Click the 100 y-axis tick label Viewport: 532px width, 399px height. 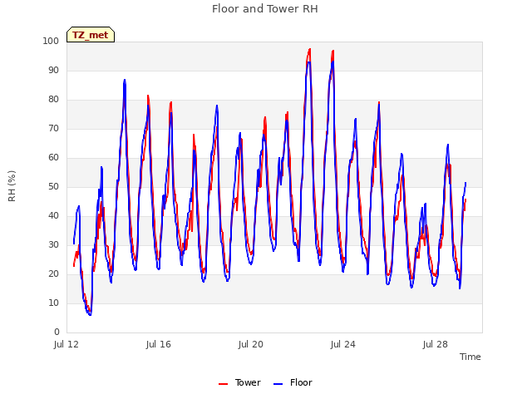tap(51, 41)
